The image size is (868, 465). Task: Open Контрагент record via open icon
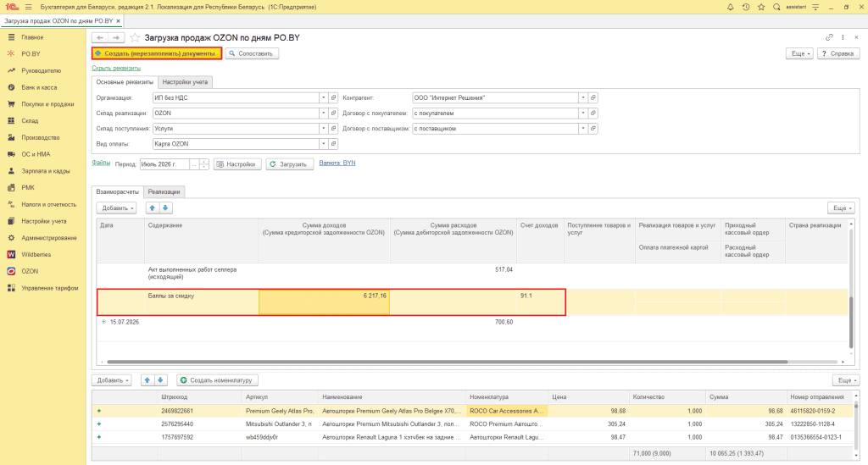coord(593,98)
